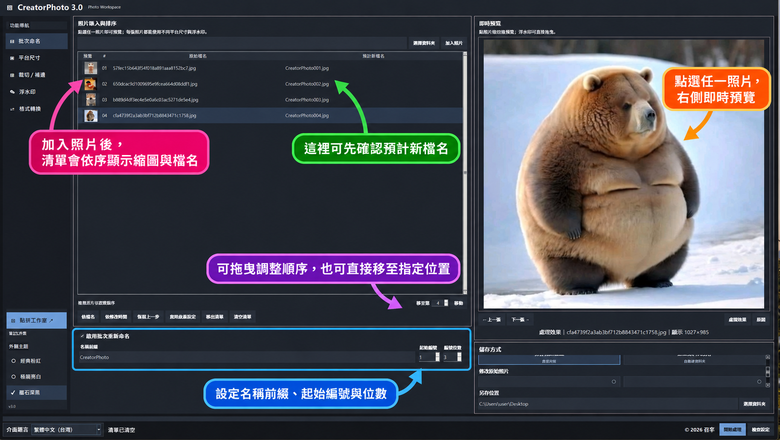This screenshot has width=780, height=440.
Task: Click the 原始檔名 column header
Action: coord(197,56)
